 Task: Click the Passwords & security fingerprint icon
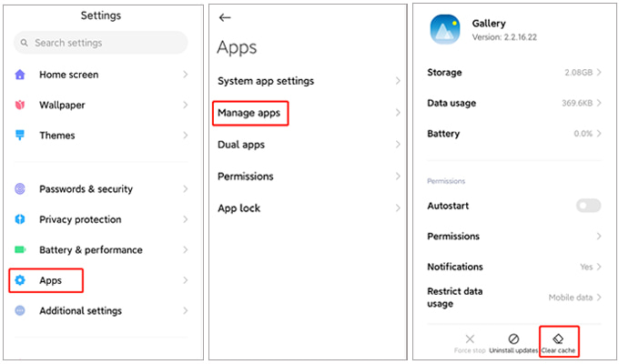click(x=20, y=189)
